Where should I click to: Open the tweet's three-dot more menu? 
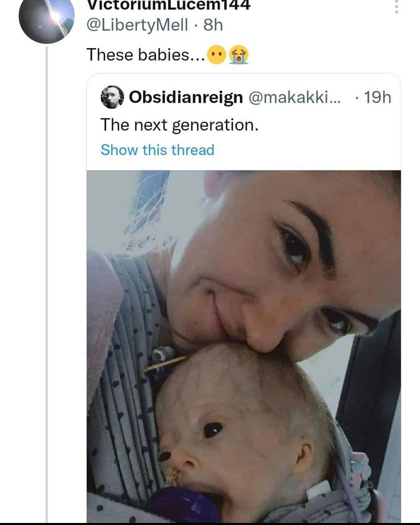coord(397,6)
